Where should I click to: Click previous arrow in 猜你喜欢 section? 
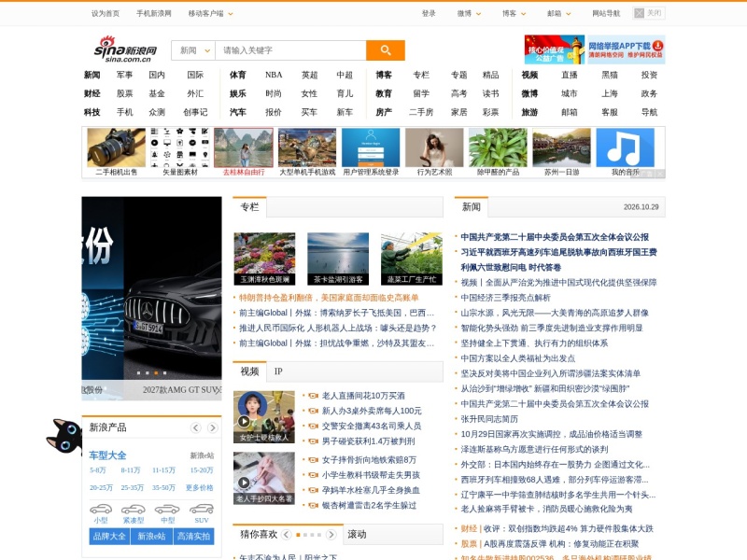(x=286, y=534)
